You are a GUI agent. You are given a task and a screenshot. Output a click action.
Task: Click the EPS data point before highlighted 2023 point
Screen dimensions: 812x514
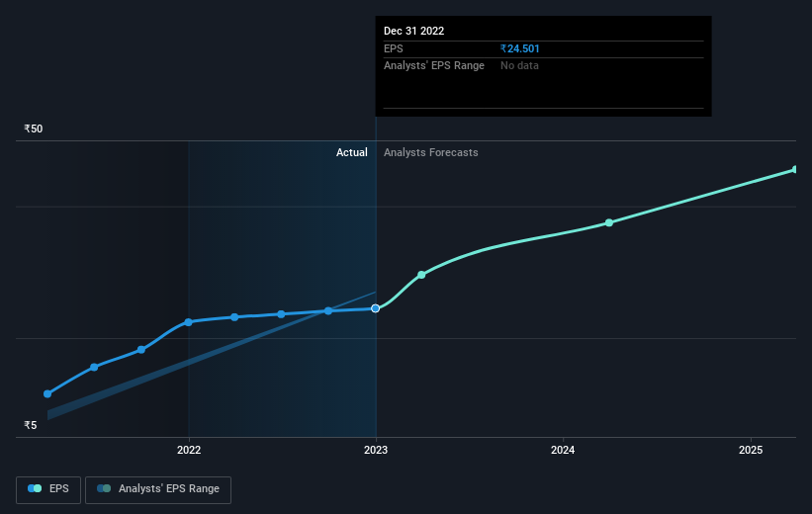pos(328,310)
